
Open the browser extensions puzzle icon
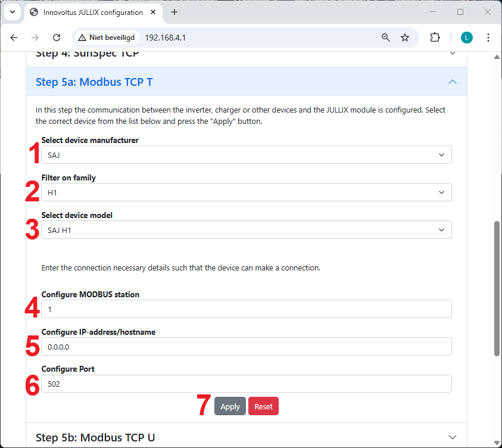[435, 38]
